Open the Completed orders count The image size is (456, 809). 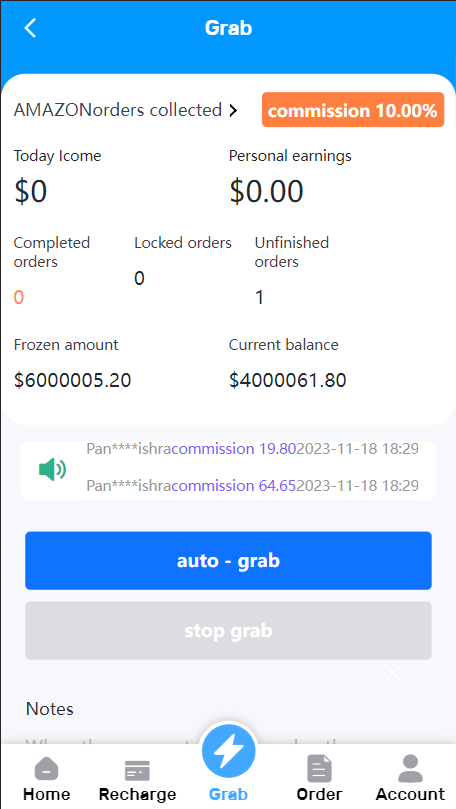coord(19,298)
